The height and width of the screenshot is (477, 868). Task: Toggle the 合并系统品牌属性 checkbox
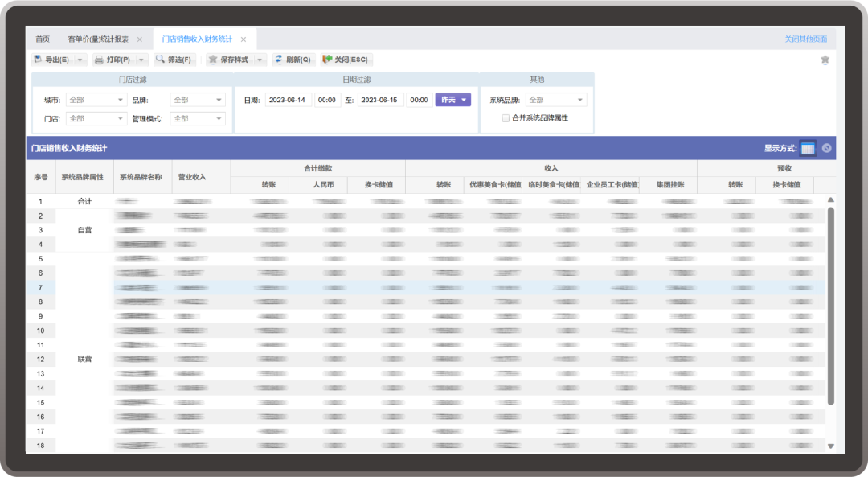coord(506,118)
